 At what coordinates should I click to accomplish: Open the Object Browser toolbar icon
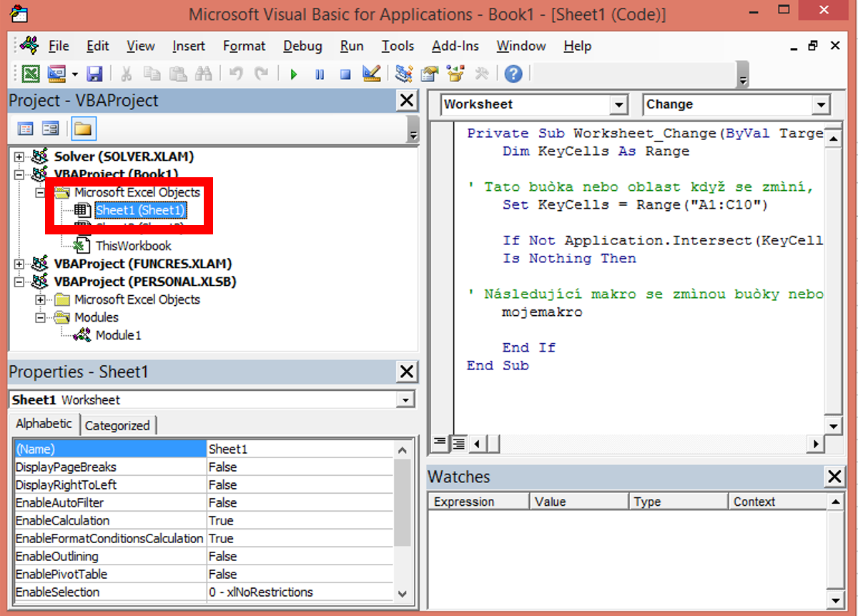455,74
